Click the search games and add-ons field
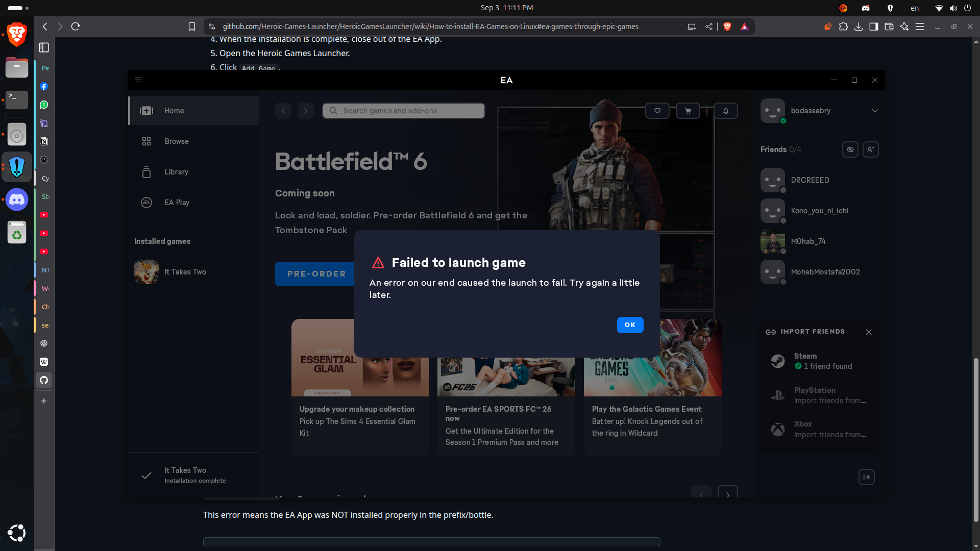Screen dimensions: 980x551 pyautogui.click(x=404, y=111)
